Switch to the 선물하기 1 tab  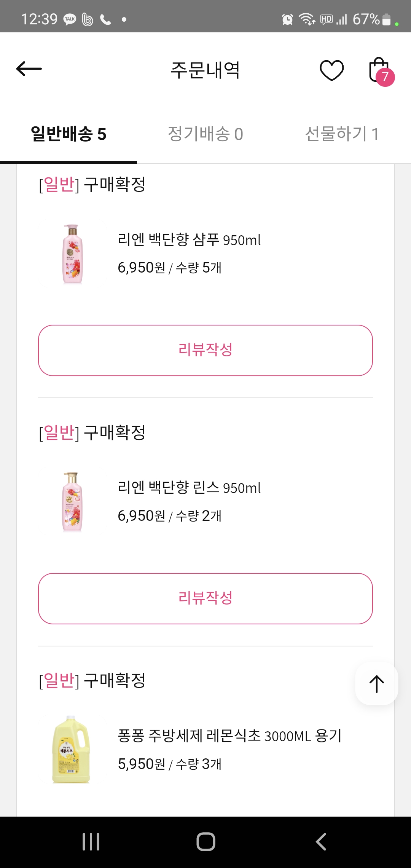click(342, 134)
